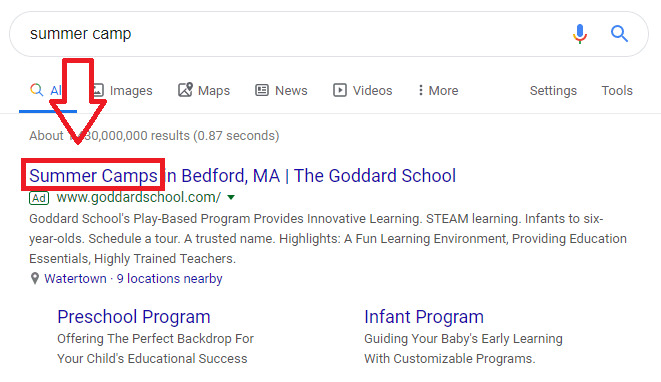Screen dimensions: 661x382
Task: Click the 9 locations nearby link
Action: [x=169, y=279]
